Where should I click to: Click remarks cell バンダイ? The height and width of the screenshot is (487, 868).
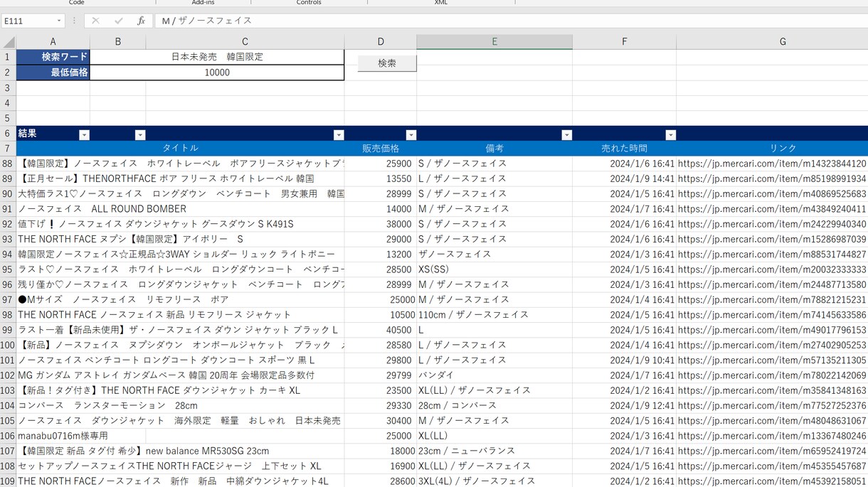494,375
